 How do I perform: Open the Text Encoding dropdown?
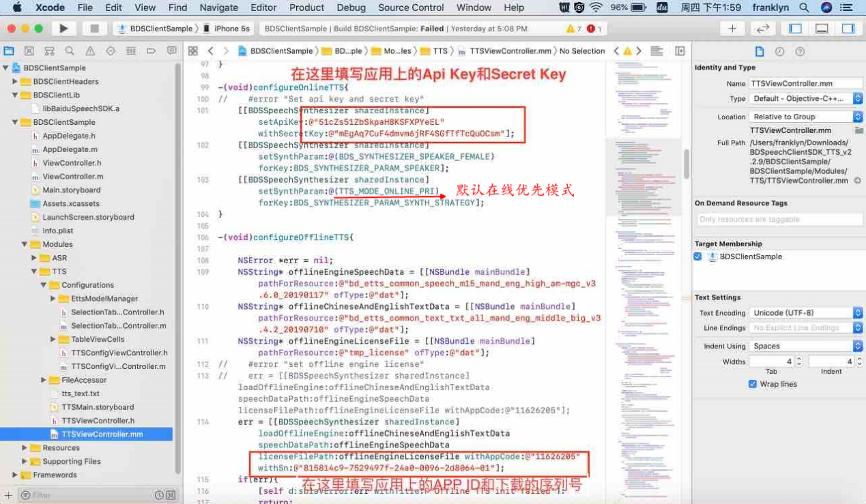pyautogui.click(x=806, y=313)
